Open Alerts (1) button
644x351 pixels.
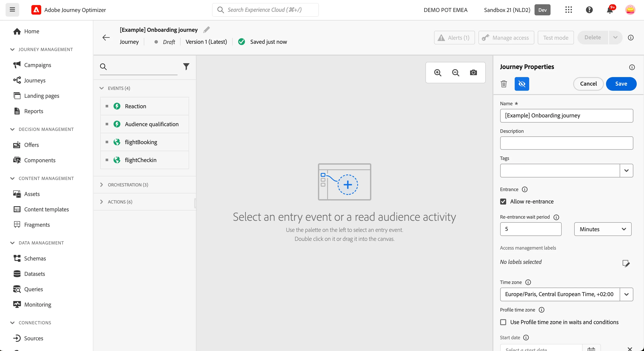454,38
